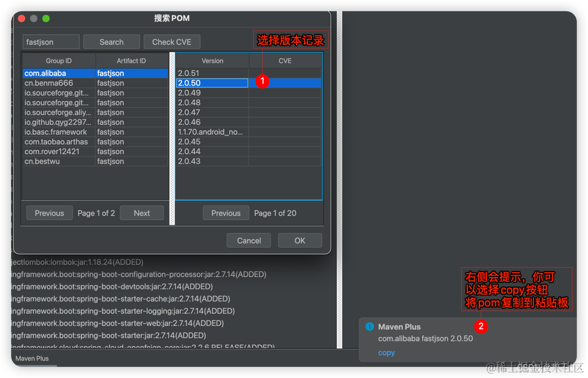Select version 2.0.47
Viewport: 588px width, 378px height.
point(249,112)
